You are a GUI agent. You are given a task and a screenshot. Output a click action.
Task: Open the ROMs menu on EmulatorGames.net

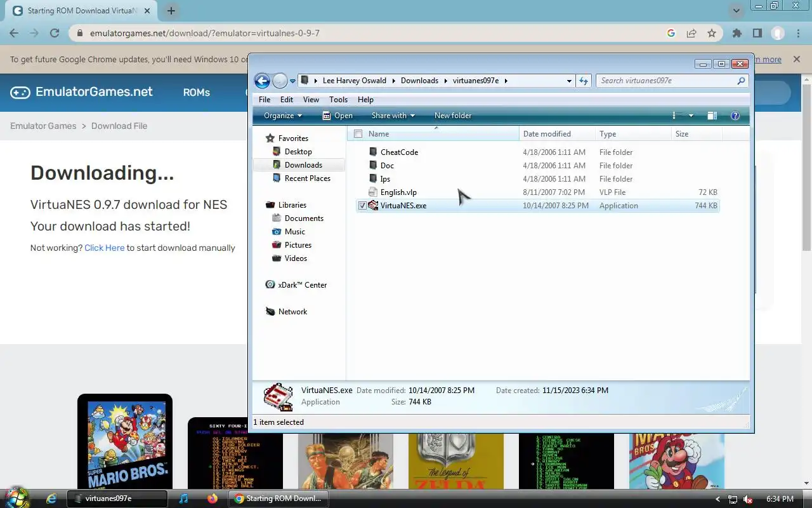197,93
